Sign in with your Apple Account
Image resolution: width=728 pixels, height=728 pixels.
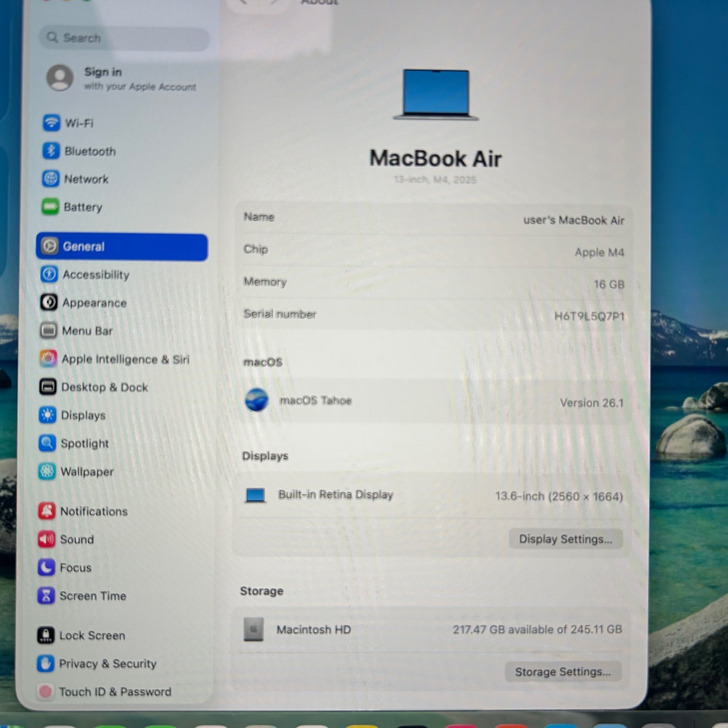click(121, 79)
